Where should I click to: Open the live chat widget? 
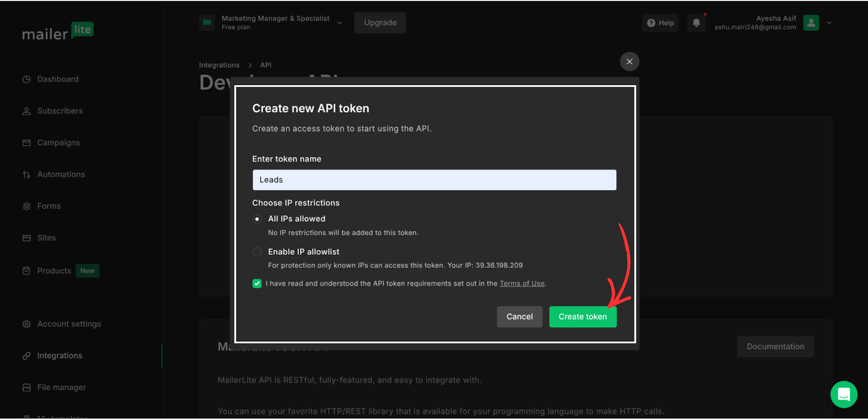[844, 395]
